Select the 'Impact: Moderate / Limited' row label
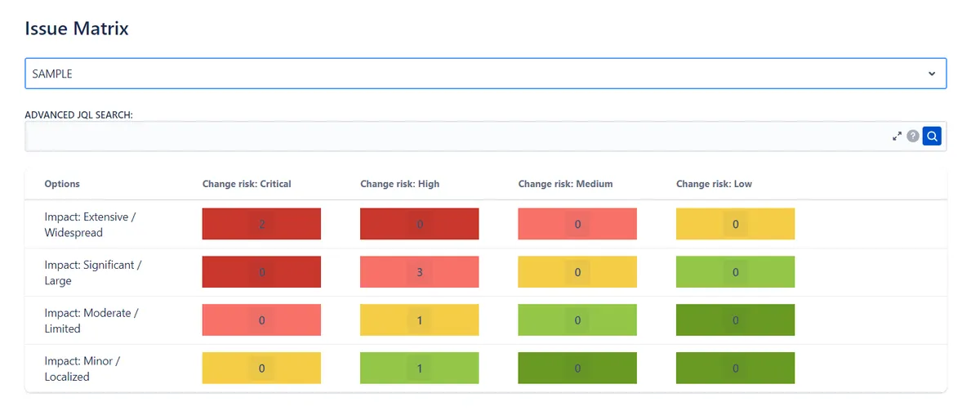 [91, 321]
